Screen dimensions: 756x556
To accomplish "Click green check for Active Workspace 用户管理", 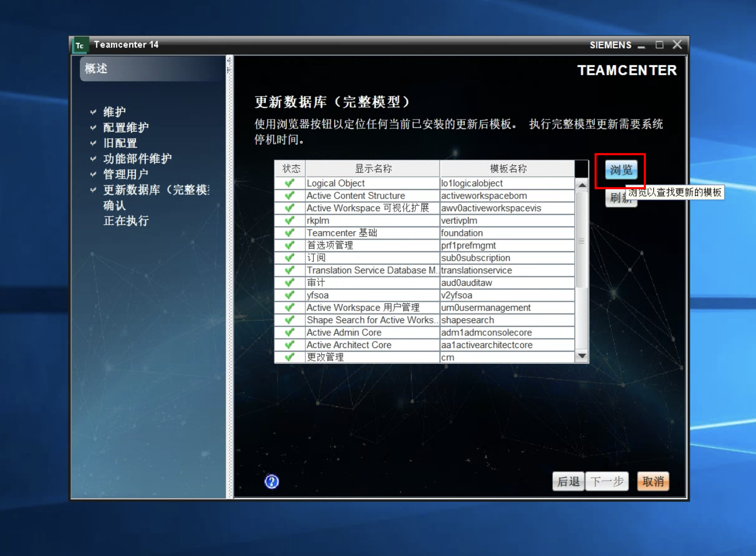I will click(290, 307).
